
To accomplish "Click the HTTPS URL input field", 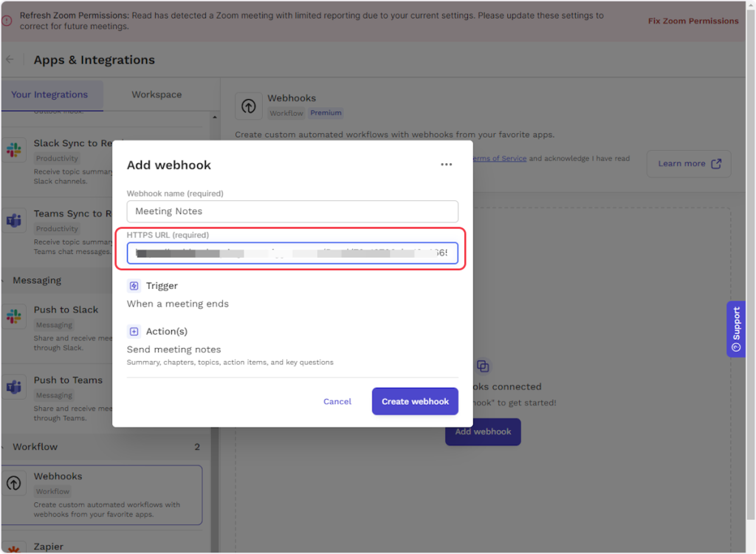I will click(x=292, y=253).
